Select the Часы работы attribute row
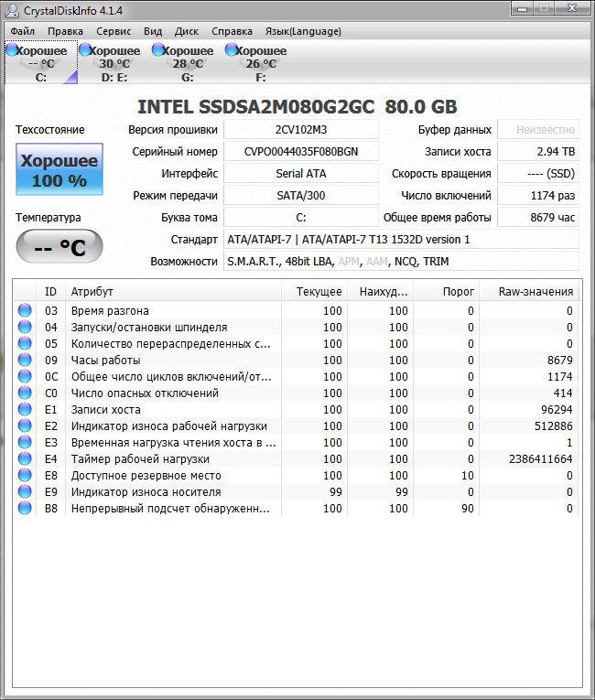 tap(297, 361)
